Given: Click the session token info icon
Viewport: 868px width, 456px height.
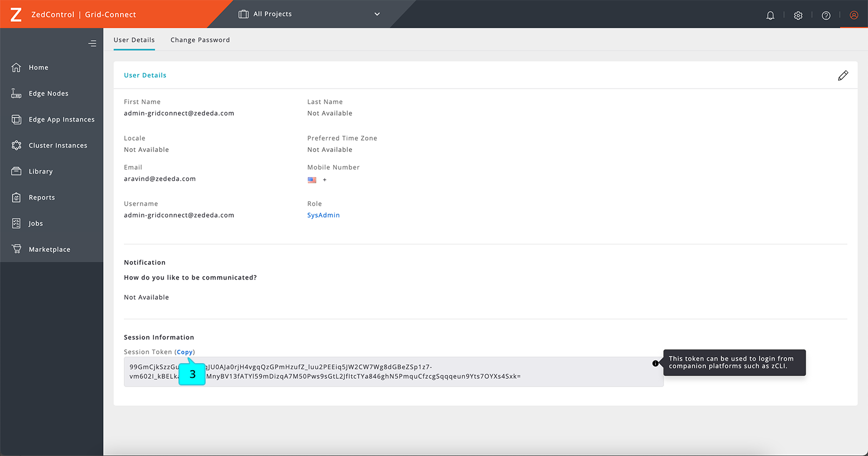Looking at the screenshot, I should 655,363.
